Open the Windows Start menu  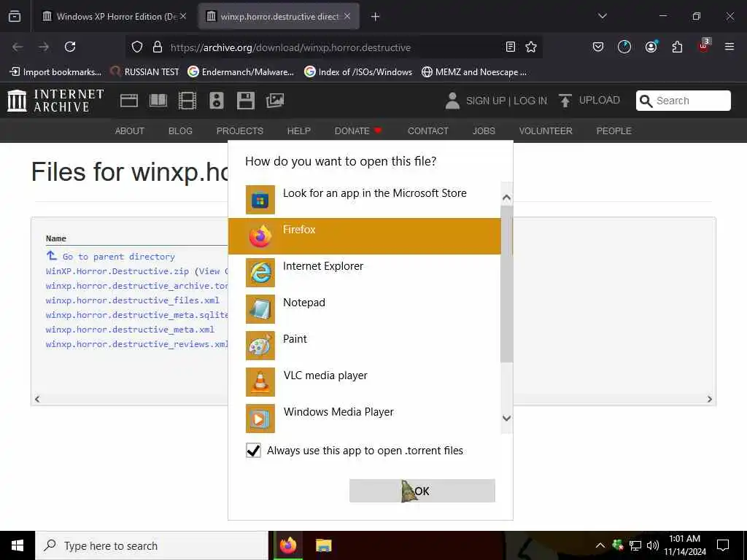click(x=18, y=545)
